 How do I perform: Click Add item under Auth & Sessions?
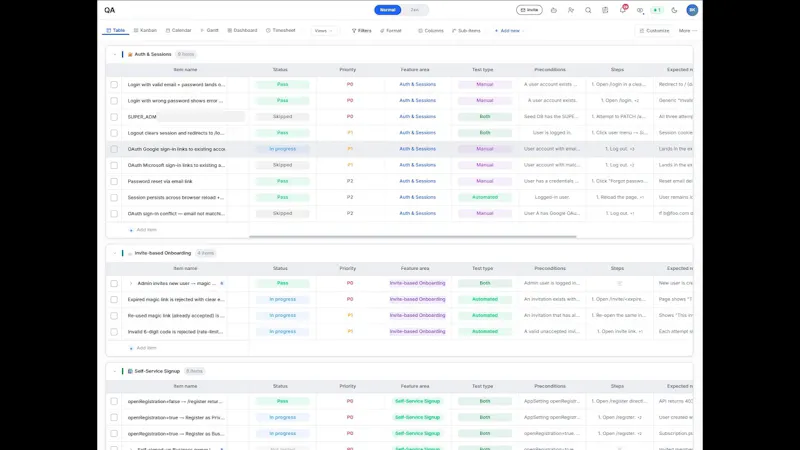coord(143,230)
